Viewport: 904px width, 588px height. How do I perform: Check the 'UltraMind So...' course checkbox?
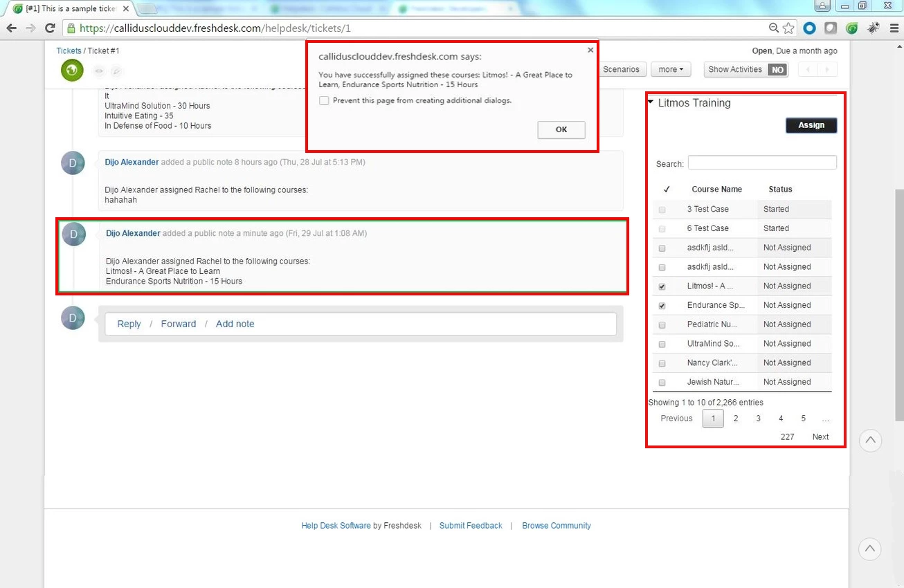(x=662, y=344)
